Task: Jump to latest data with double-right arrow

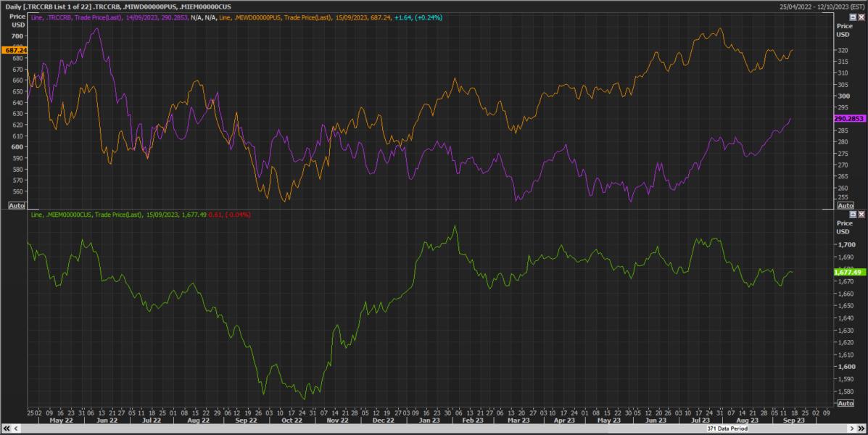Action: click(x=861, y=428)
